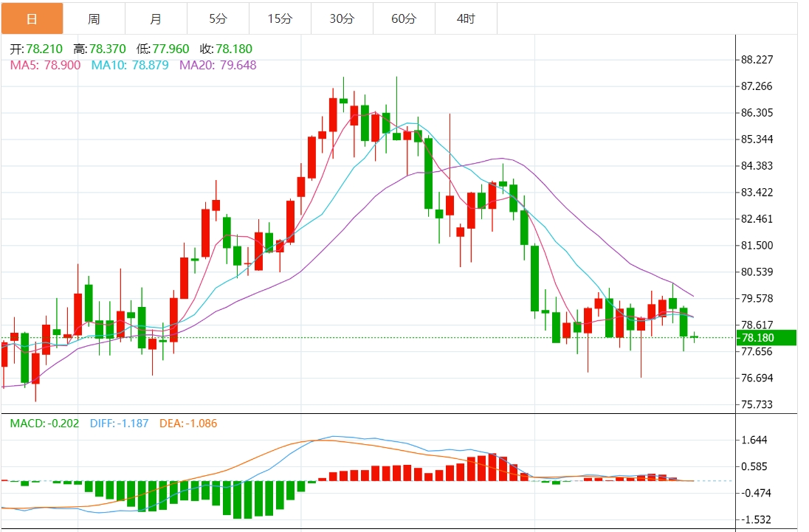Click the MA20: 79.648 label
Image resolution: width=809 pixels, height=532 pixels.
218,65
